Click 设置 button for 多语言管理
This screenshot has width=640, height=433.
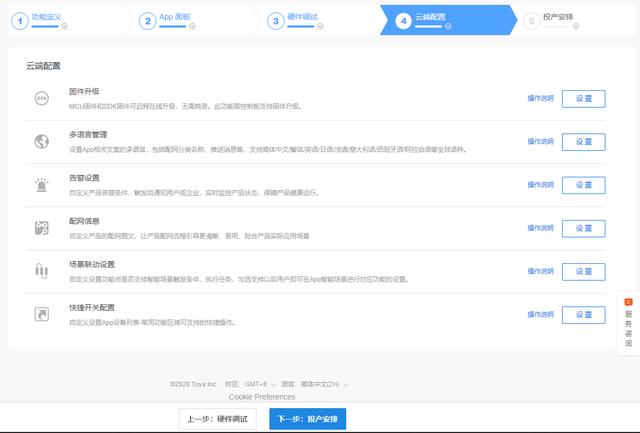(584, 142)
